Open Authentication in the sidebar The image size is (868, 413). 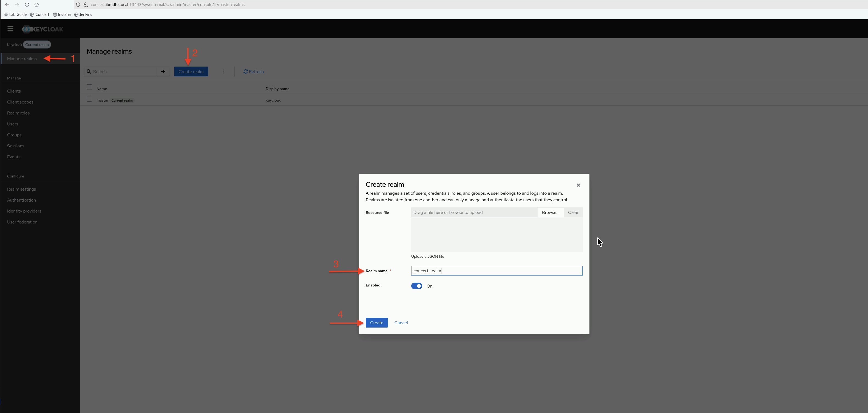pyautogui.click(x=21, y=200)
